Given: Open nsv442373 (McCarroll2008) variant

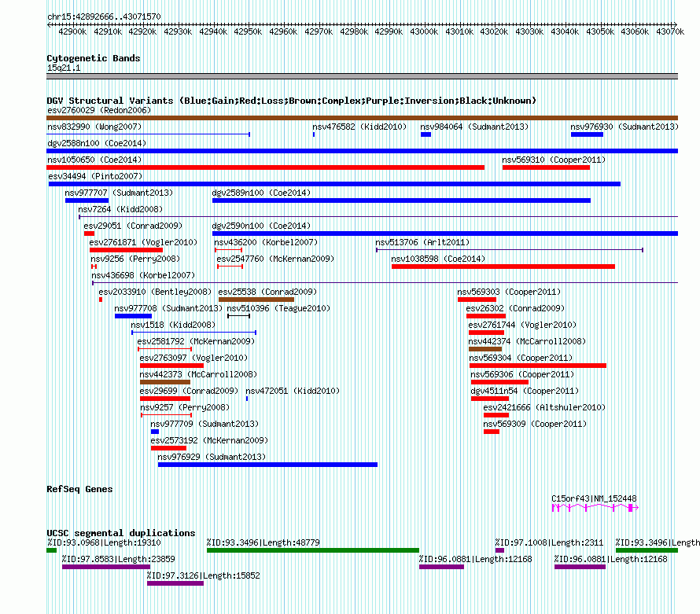Looking at the screenshot, I should click(x=199, y=374).
